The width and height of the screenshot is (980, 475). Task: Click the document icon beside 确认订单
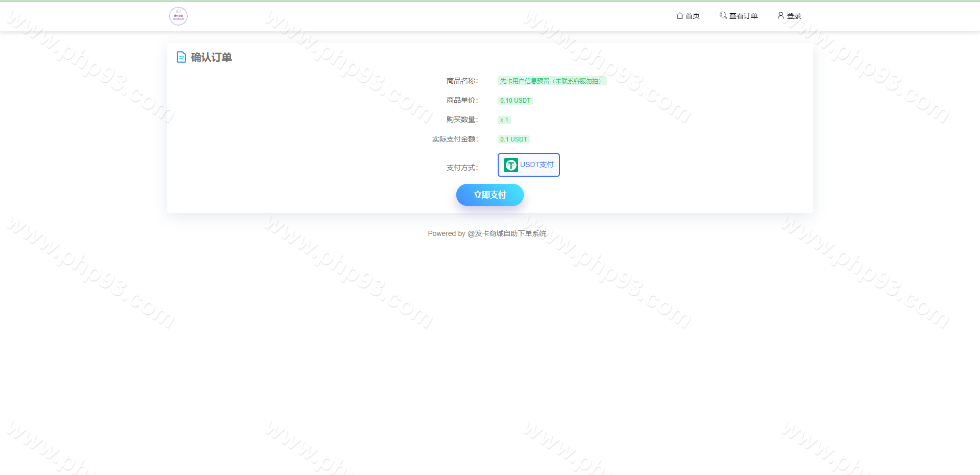tap(181, 57)
